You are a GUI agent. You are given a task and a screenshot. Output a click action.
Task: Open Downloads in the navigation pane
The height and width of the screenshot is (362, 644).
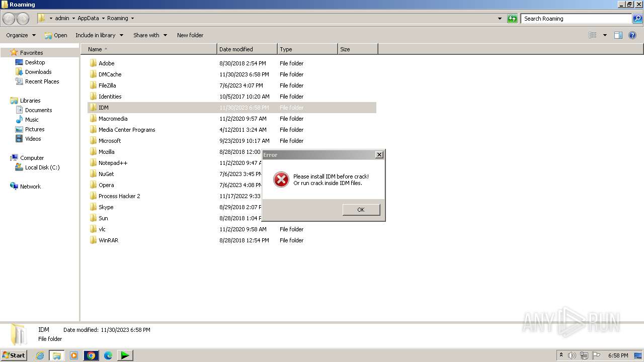pos(38,72)
